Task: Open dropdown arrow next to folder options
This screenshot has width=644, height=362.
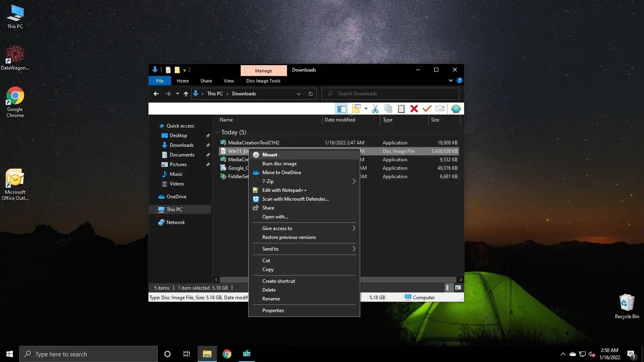Action: click(366, 109)
